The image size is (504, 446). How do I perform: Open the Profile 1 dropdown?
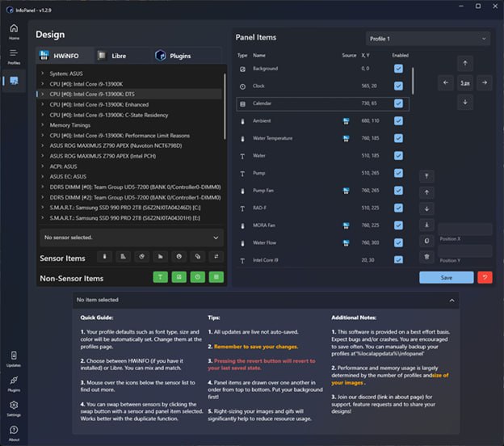point(426,39)
